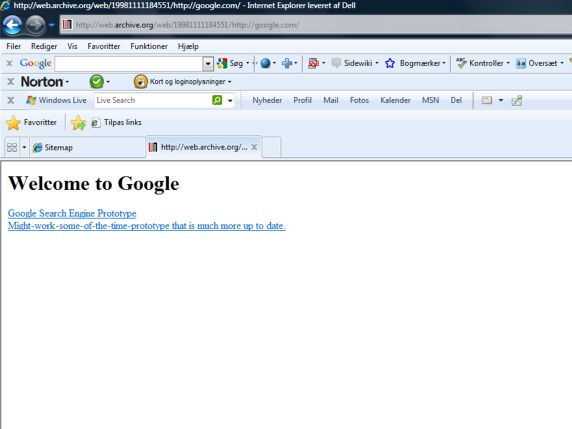Click the blue globe icon on Google toolbar
The image size is (572, 429).
266,63
